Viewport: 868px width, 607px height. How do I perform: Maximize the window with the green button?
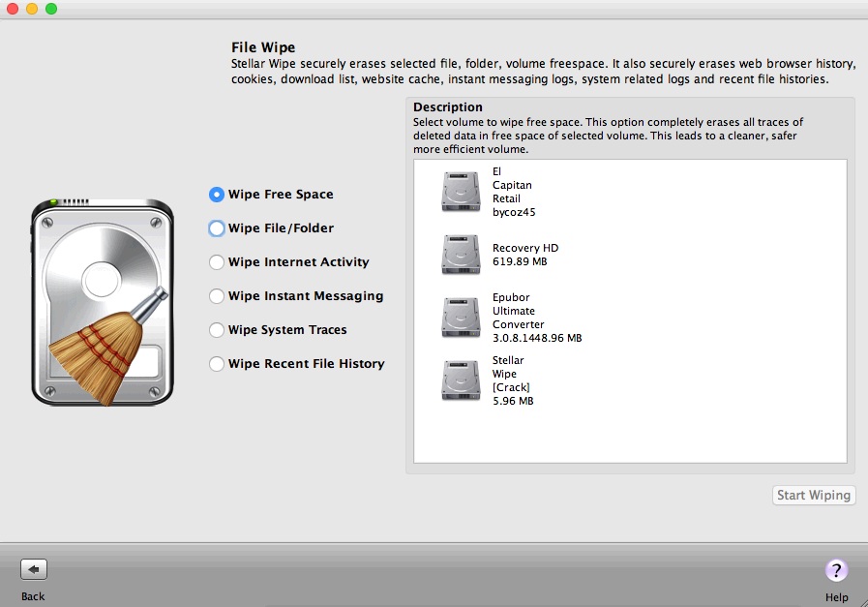[x=51, y=9]
